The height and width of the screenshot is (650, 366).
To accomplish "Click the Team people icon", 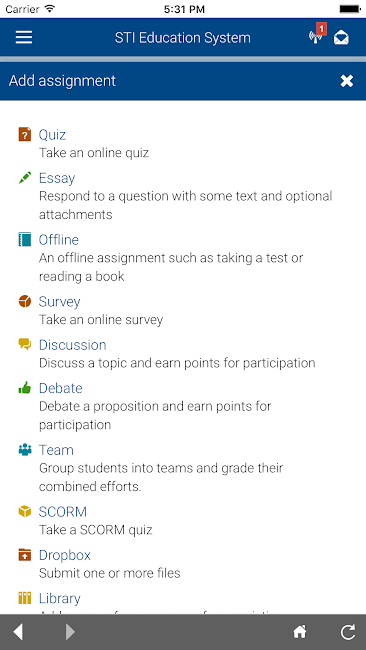I will (x=25, y=450).
